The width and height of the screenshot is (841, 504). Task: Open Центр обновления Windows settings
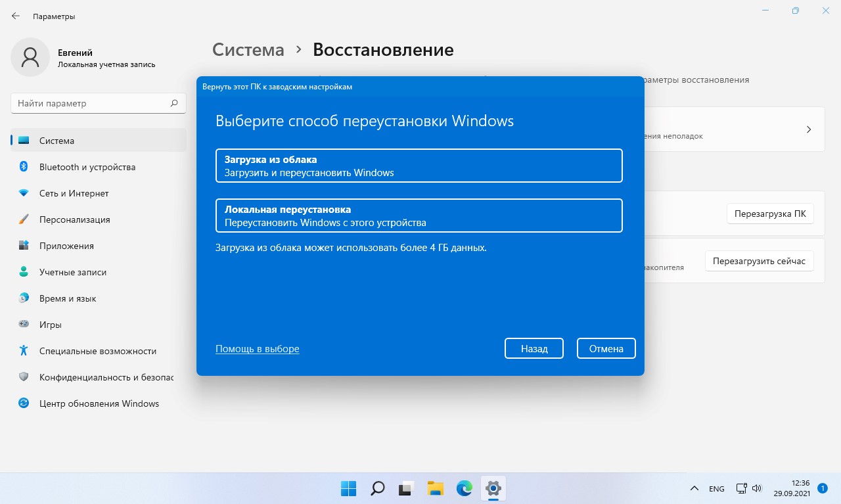pos(99,403)
